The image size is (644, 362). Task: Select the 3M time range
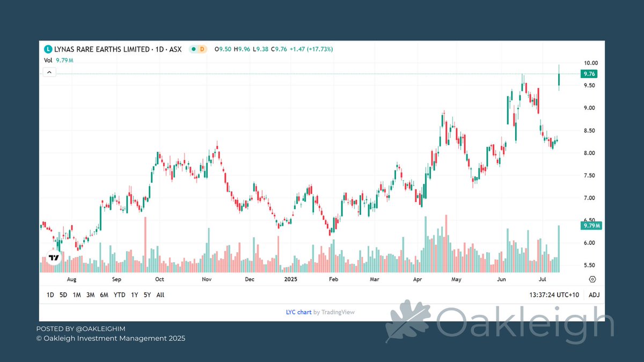click(91, 295)
